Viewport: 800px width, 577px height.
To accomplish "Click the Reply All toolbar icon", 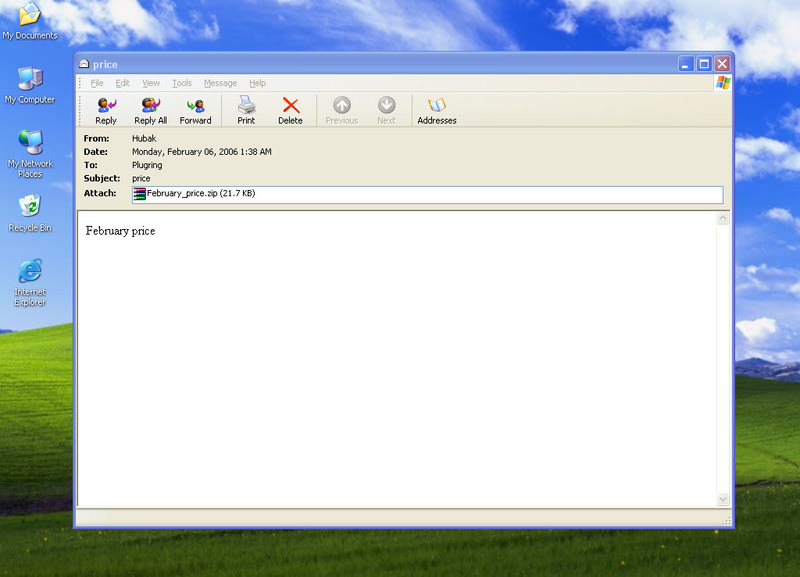I will pos(150,109).
